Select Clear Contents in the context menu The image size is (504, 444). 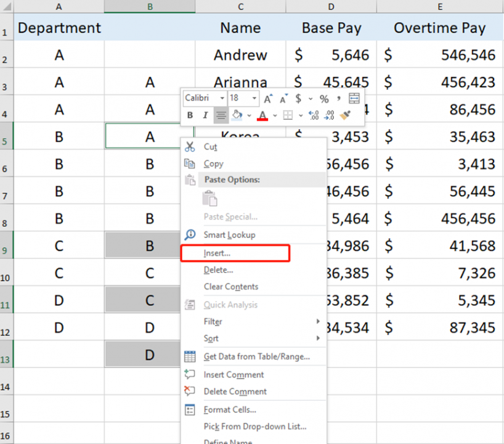click(x=254, y=287)
